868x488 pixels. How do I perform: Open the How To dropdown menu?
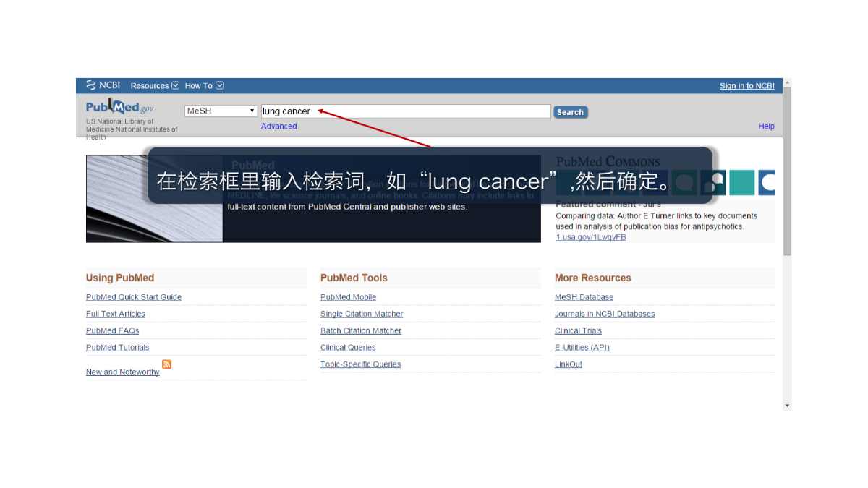pyautogui.click(x=204, y=86)
